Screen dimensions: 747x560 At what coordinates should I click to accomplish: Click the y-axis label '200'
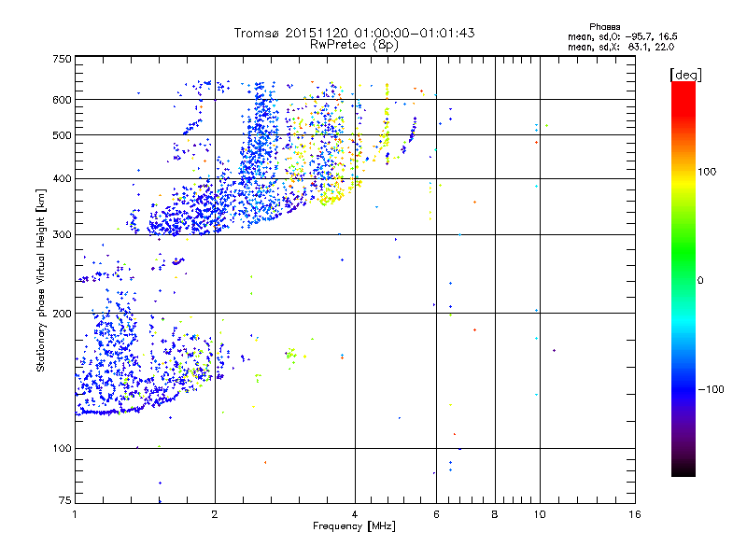[x=62, y=314]
